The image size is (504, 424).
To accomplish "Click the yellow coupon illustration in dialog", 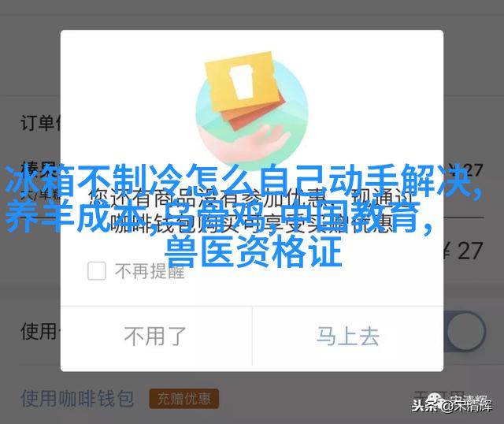I will click(241, 84).
